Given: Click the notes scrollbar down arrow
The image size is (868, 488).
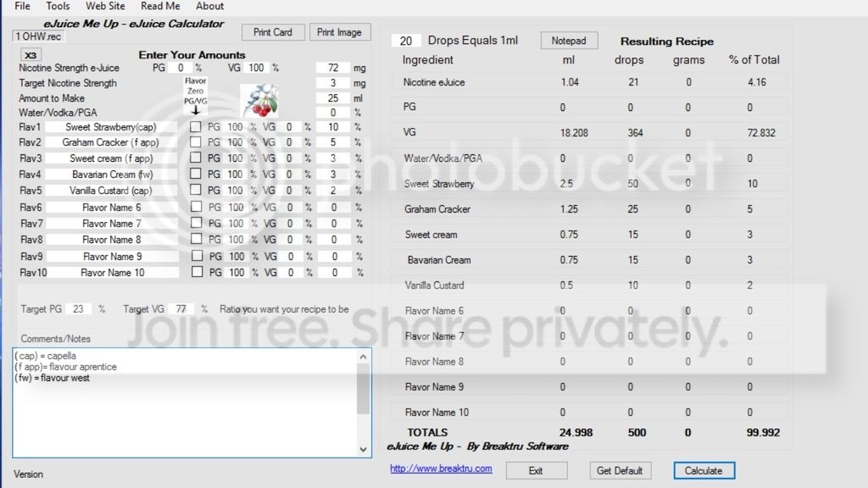Looking at the screenshot, I should [x=363, y=449].
